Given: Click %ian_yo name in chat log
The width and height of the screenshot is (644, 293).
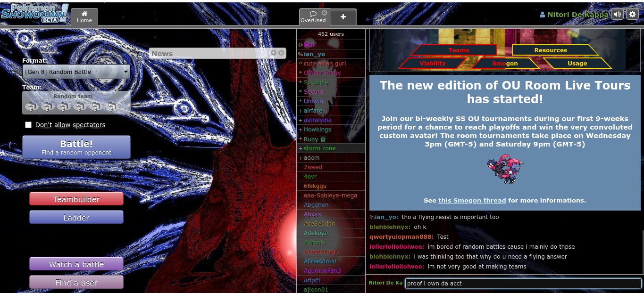Looking at the screenshot, I should (384, 217).
